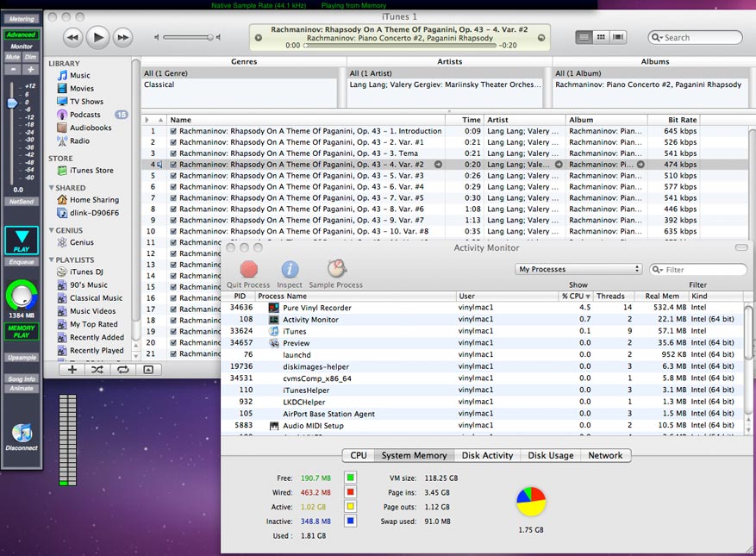Switch iTunes to Cover Flow view
This screenshot has height=556, width=756.
pos(618,37)
